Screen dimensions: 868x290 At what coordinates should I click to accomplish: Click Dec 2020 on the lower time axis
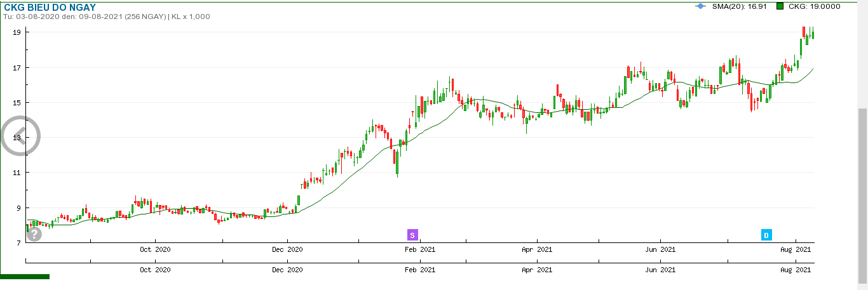[x=287, y=270]
